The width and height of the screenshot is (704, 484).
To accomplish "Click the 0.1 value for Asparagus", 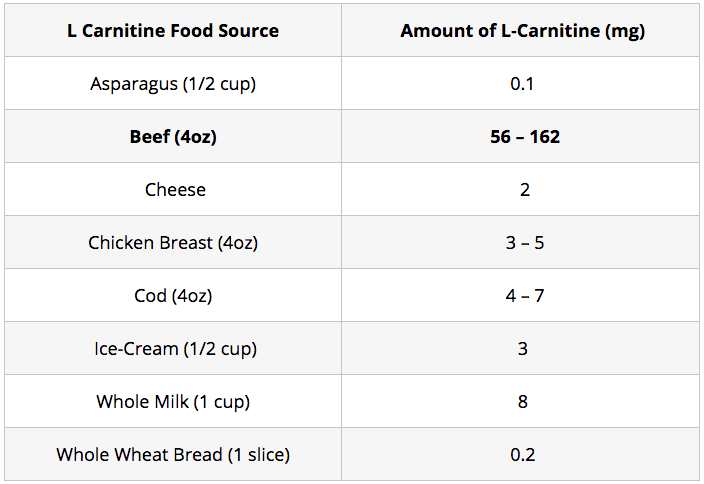I will point(522,84).
